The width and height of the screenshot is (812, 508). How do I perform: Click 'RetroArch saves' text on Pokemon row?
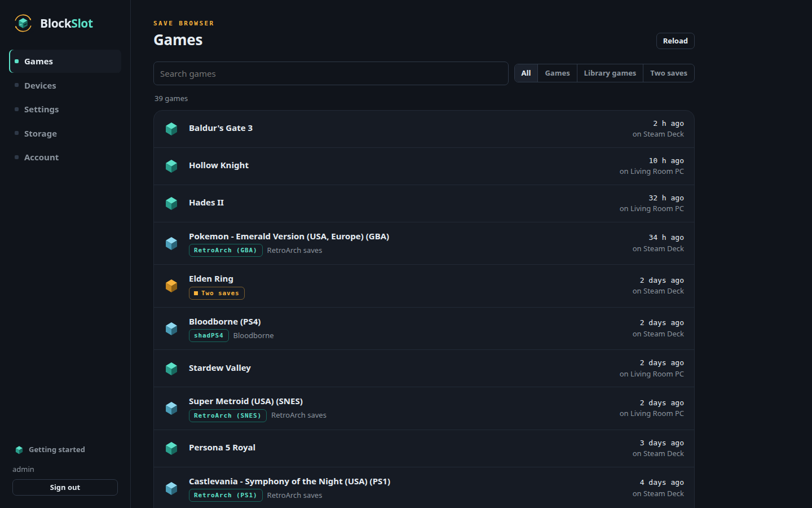pyautogui.click(x=294, y=251)
